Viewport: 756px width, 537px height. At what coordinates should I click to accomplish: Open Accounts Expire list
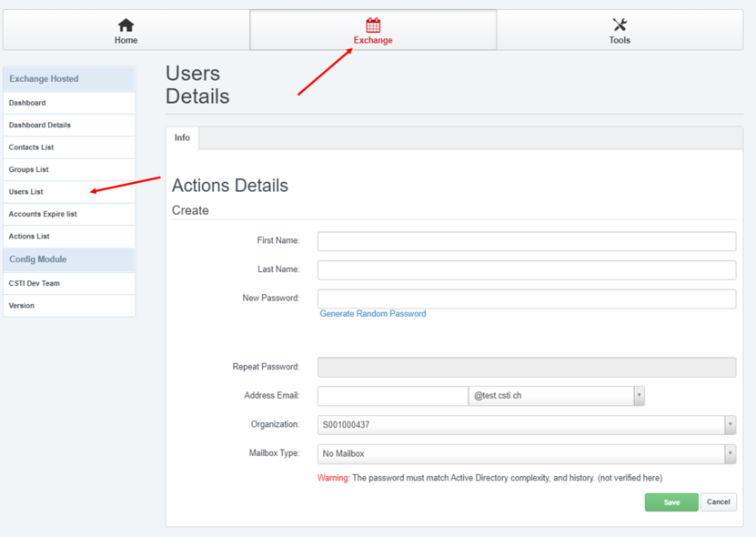(69, 214)
